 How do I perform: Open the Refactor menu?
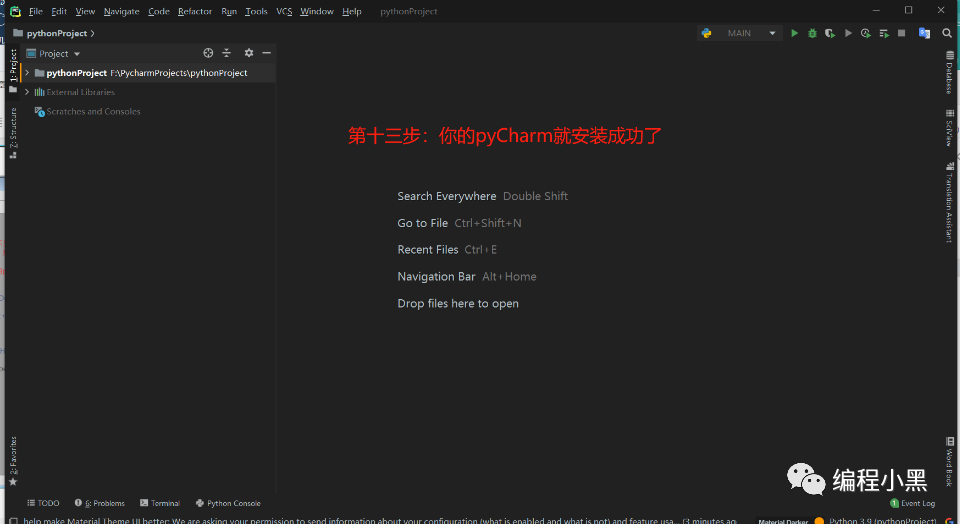pyautogui.click(x=195, y=11)
